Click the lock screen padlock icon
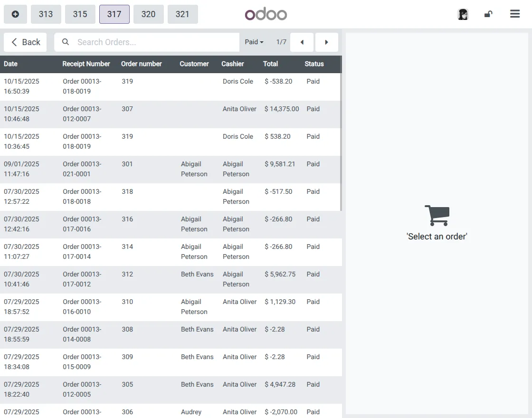 [488, 14]
